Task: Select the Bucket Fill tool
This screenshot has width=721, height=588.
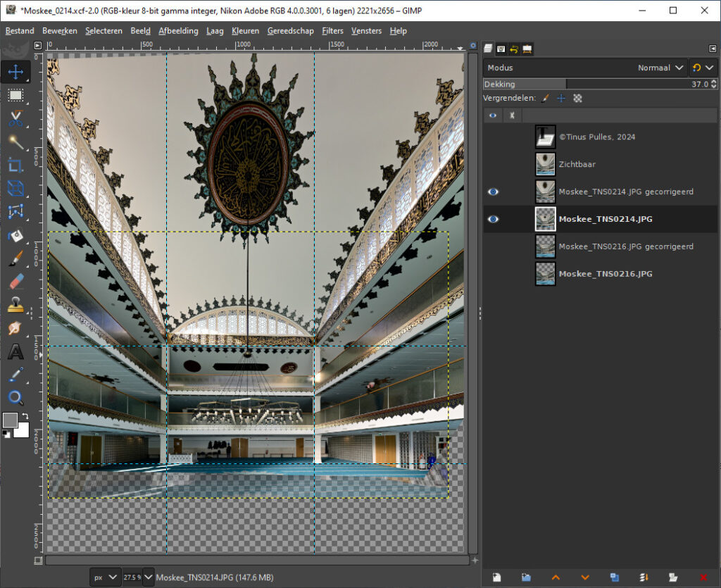Action: click(x=15, y=235)
